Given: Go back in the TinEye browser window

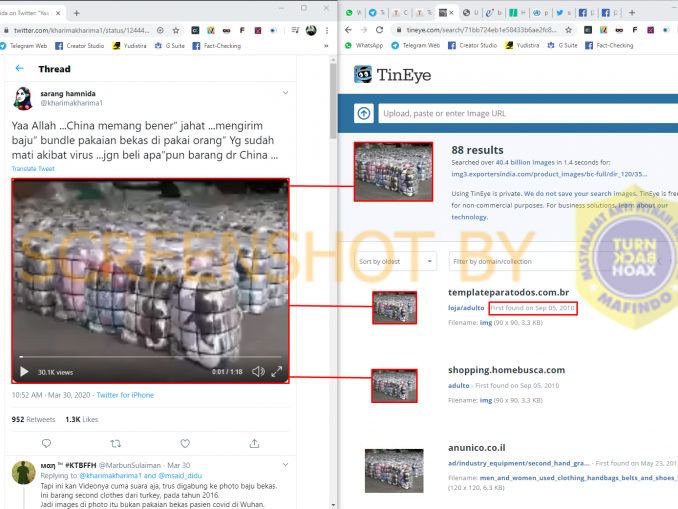Looking at the screenshot, I should click(x=349, y=30).
